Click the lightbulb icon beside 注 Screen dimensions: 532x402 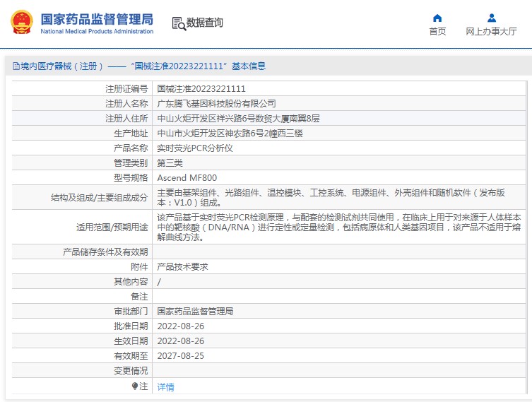pos(135,386)
